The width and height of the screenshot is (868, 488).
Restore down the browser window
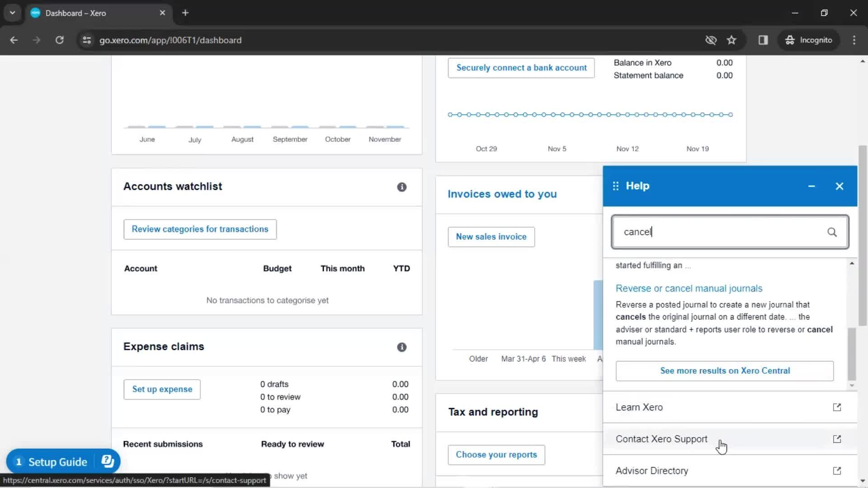pos(824,13)
